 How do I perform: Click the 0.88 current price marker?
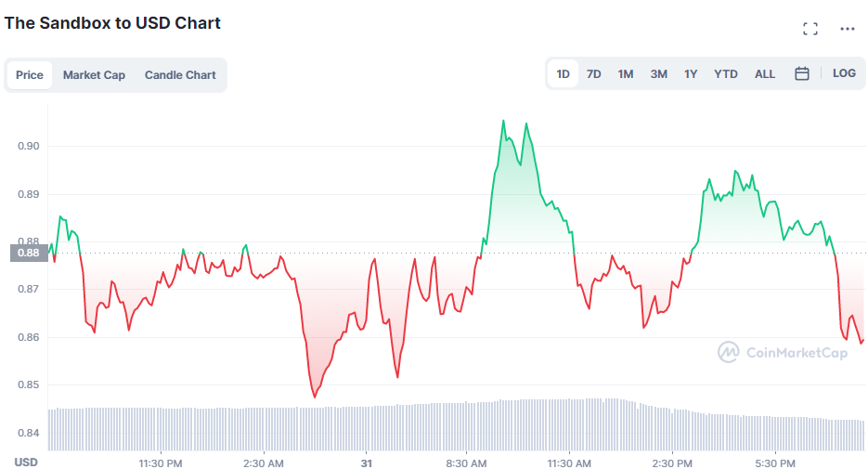(29, 253)
